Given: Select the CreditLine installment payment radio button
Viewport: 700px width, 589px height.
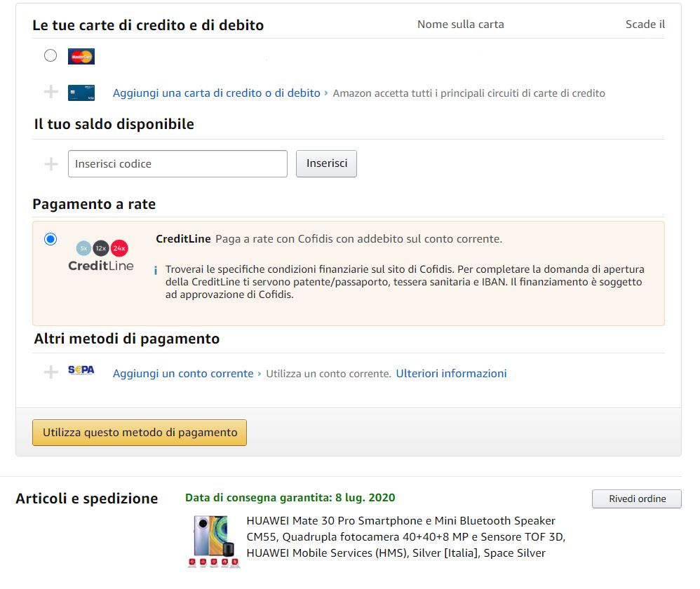Looking at the screenshot, I should pos(51,239).
